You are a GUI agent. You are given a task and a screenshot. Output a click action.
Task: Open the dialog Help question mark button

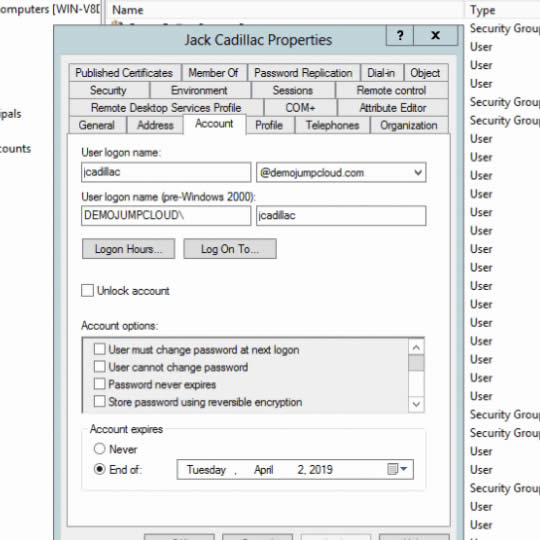[x=400, y=35]
